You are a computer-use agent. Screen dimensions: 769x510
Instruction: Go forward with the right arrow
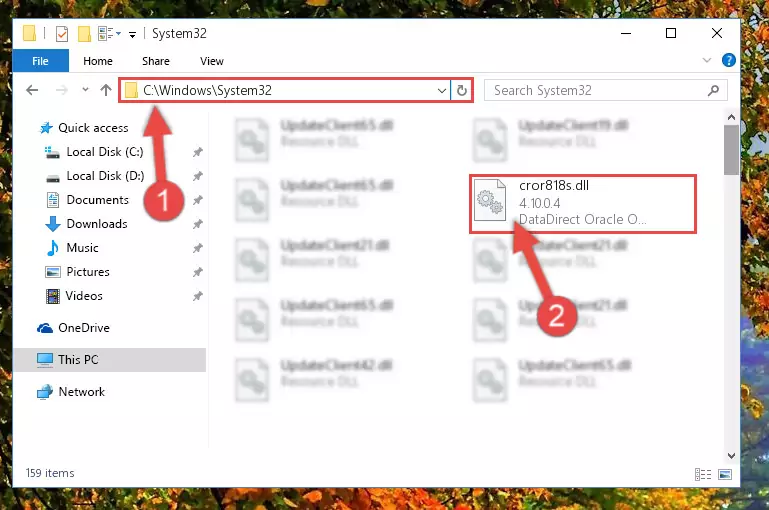[x=62, y=90]
